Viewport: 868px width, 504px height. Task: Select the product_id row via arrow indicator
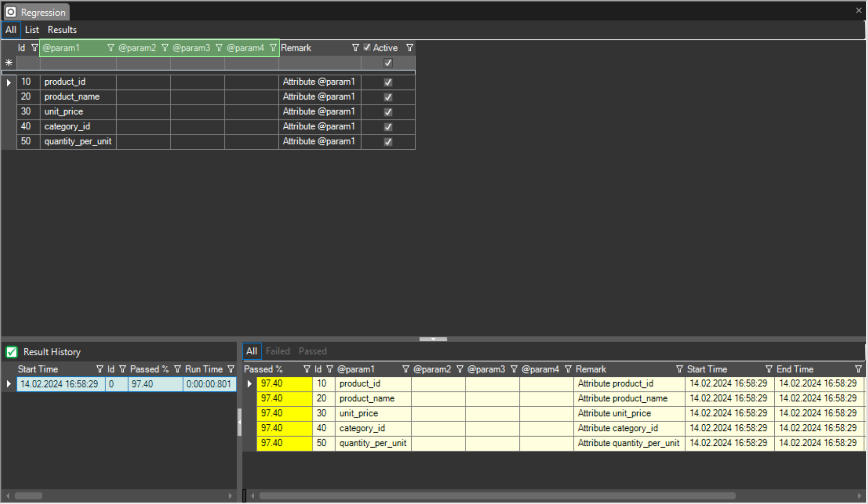(x=9, y=82)
